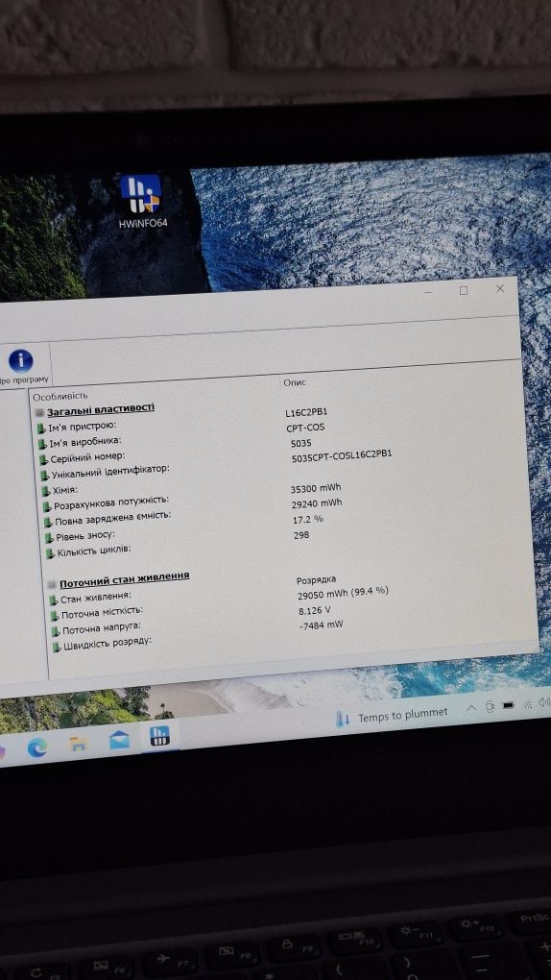
Task: Click the Особливість column header
Action: pyautogui.click(x=60, y=396)
